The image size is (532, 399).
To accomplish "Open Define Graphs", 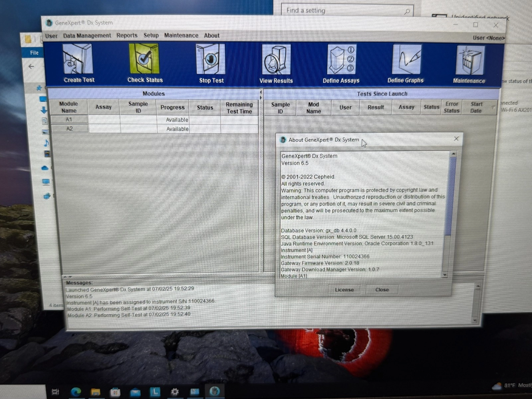I will coord(406,64).
